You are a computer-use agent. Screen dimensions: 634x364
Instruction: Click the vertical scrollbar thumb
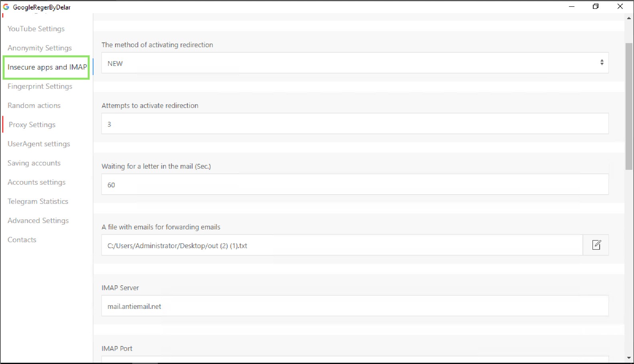pos(629,106)
